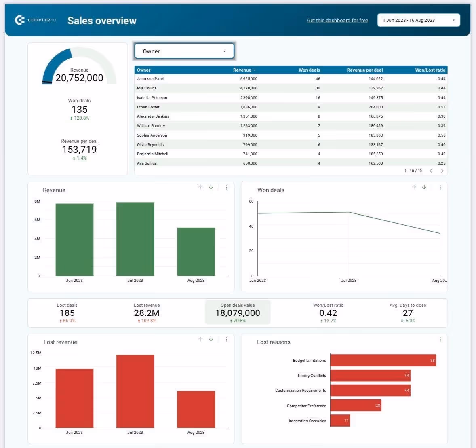The image size is (476, 448).
Task: Click the Jul 2023 bar in the Lost revenue chart
Action: [135, 390]
